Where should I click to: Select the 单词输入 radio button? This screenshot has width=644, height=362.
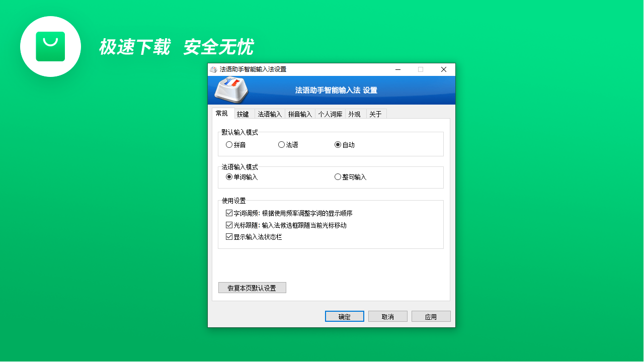pos(228,176)
